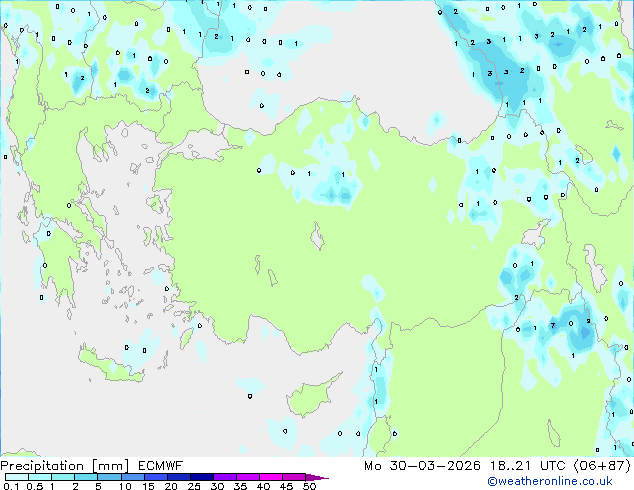This screenshot has width=634, height=490.
Task: Click the legend swatch between 5 and 10
Action: 109,477
